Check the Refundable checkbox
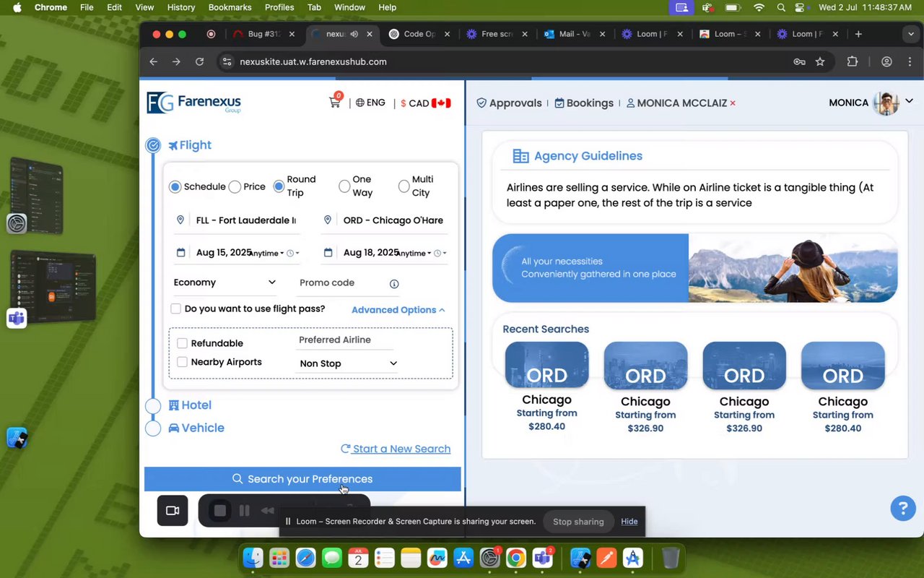 point(182,343)
